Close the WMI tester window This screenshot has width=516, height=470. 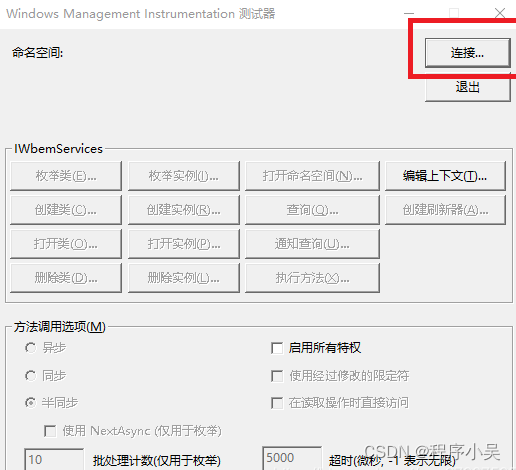pyautogui.click(x=500, y=14)
